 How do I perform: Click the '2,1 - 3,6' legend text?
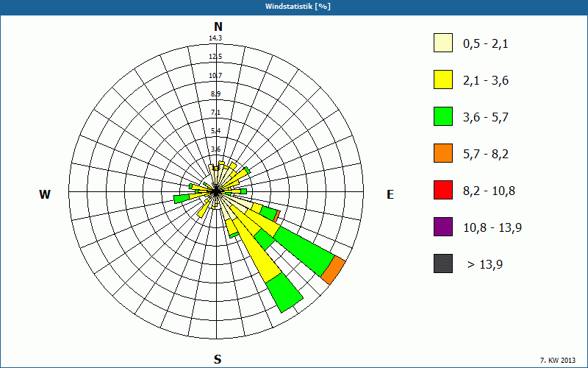tap(486, 81)
